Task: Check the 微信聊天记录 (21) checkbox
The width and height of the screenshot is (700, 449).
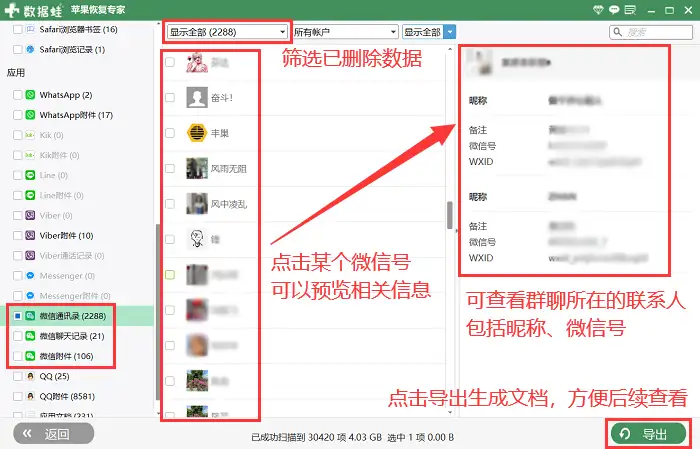Action: click(17, 336)
